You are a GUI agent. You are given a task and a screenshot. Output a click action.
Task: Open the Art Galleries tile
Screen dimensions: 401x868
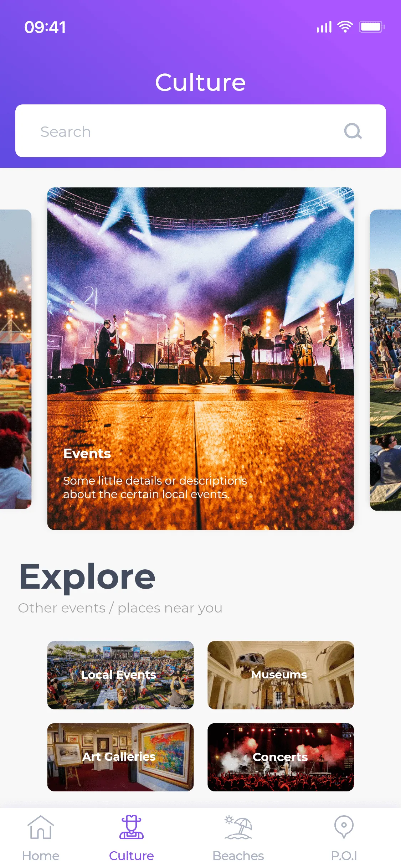tap(120, 757)
